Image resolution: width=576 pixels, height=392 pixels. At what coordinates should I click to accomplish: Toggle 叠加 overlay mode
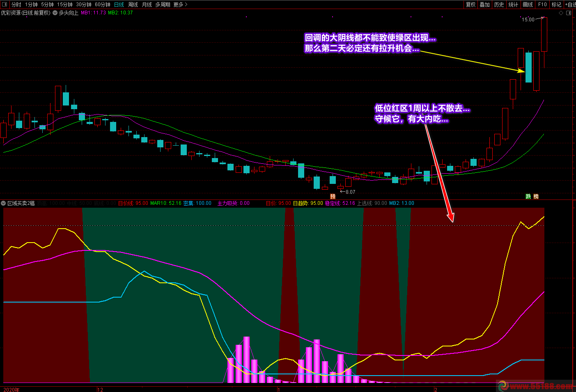(x=484, y=5)
